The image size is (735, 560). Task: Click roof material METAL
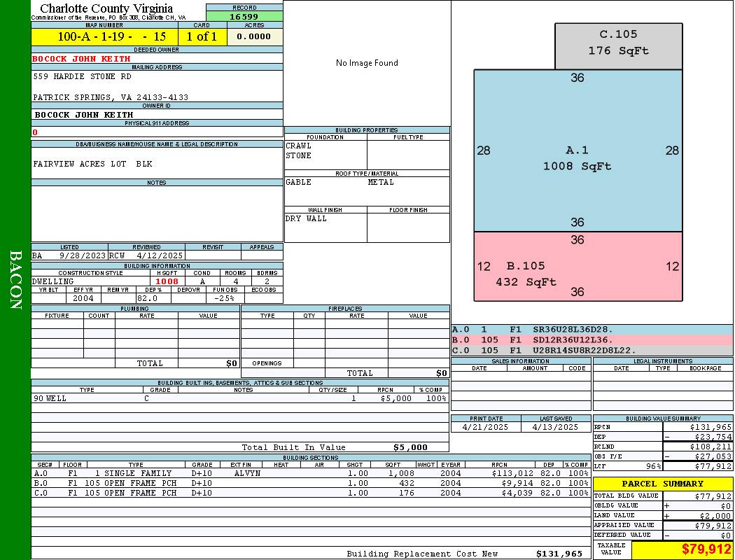click(381, 182)
